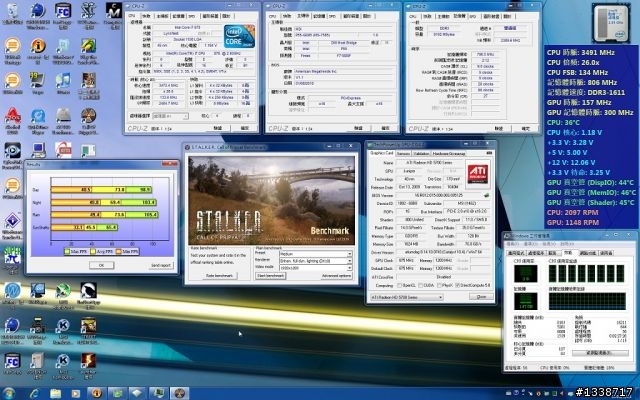Click OK in the Results window
This screenshot has height=400, width=640.
click(x=101, y=265)
